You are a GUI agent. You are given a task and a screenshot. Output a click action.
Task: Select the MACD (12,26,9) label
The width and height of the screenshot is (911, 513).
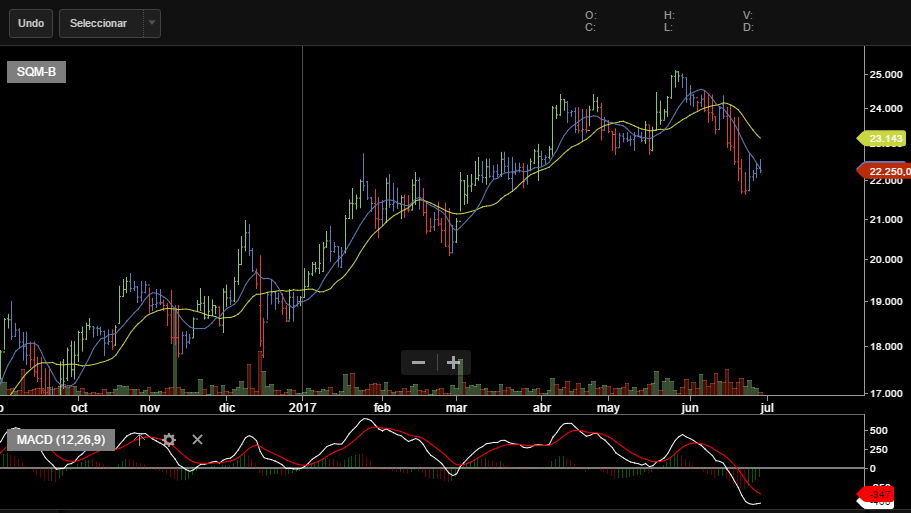click(61, 440)
